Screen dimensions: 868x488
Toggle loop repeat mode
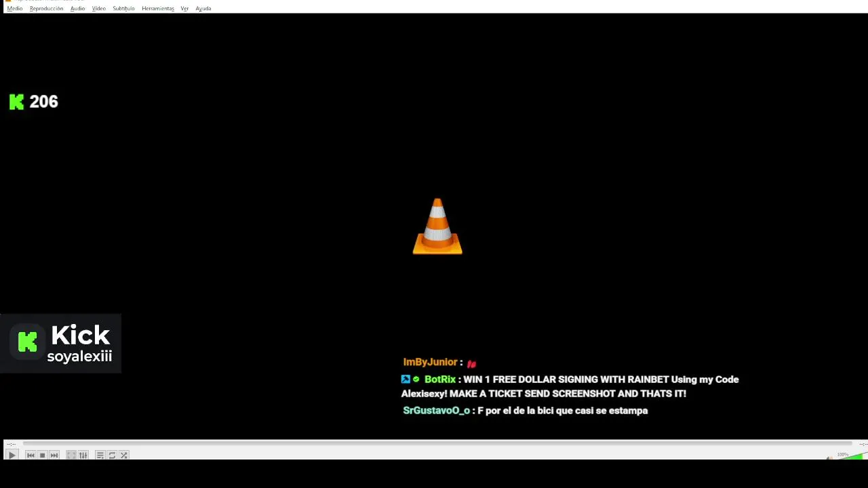click(x=112, y=455)
